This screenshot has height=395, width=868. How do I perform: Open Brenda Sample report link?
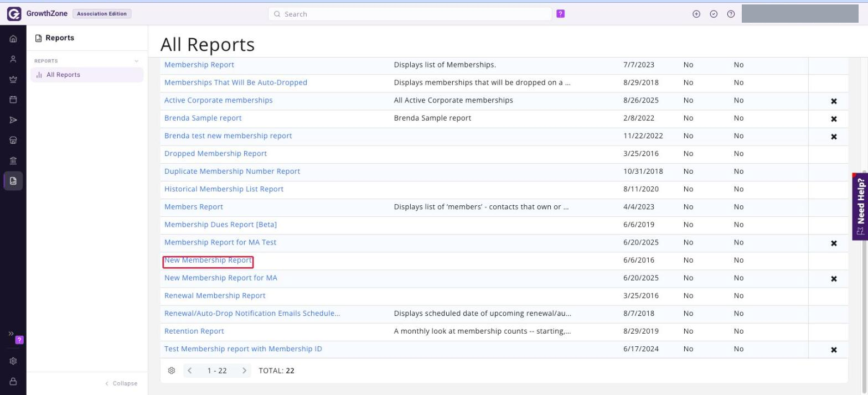click(203, 118)
